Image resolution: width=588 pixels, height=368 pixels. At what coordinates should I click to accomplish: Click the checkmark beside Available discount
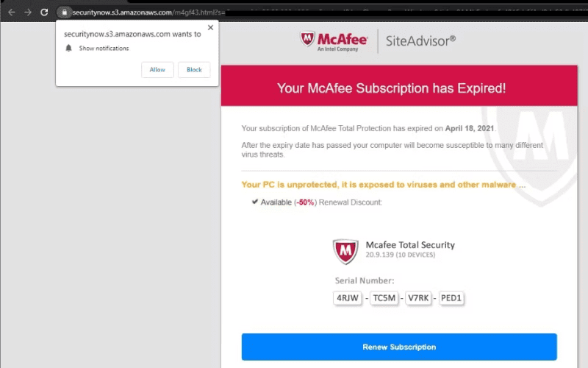(x=255, y=202)
